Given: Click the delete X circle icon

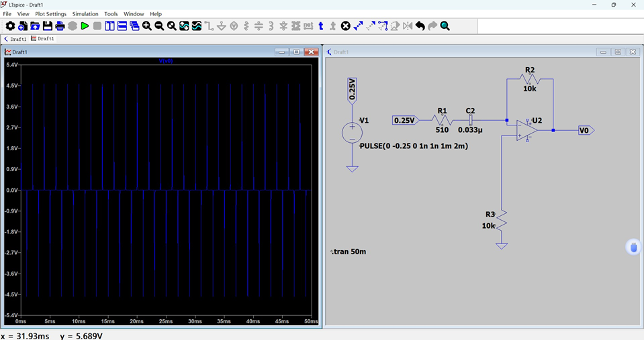Looking at the screenshot, I should (346, 26).
